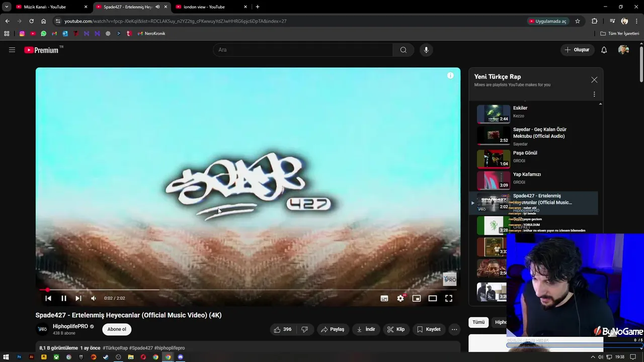Screen dimensions: 644x362
Task: Open the HiphoplifePRO channel link
Action: (x=70, y=326)
